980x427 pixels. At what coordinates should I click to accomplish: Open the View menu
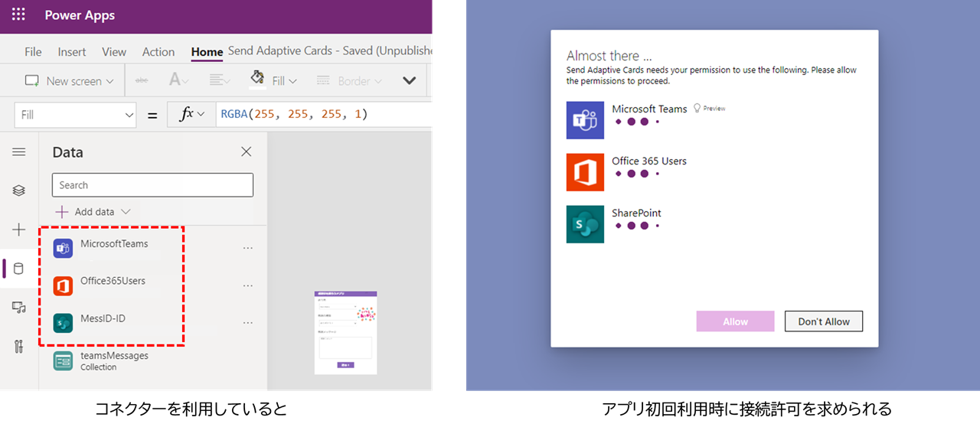click(114, 52)
